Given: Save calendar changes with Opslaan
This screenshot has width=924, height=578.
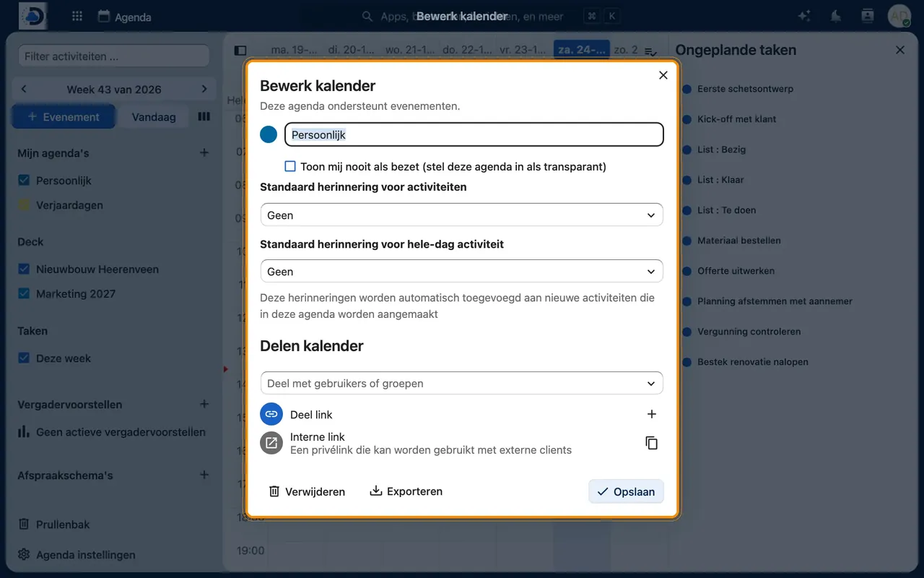Looking at the screenshot, I should 626,491.
